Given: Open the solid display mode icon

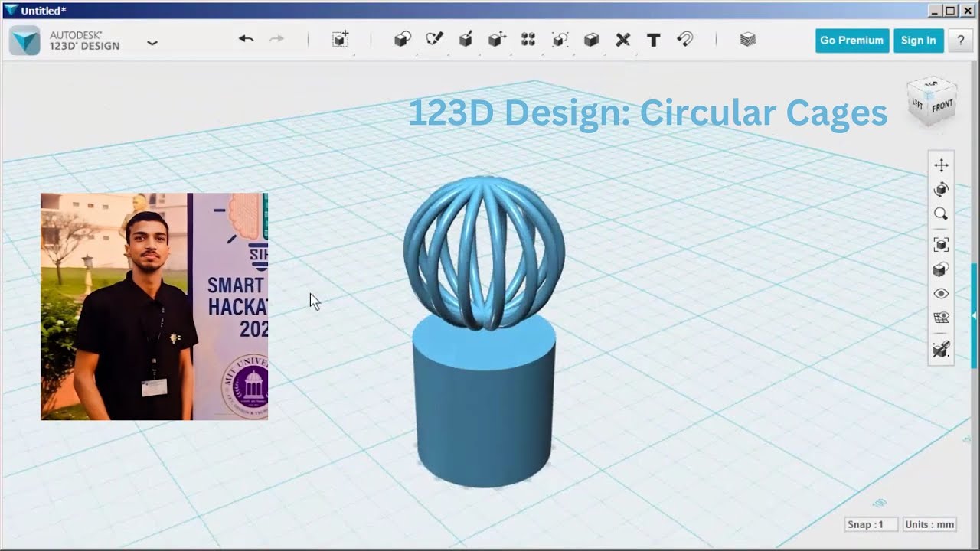Looking at the screenshot, I should tap(941, 269).
